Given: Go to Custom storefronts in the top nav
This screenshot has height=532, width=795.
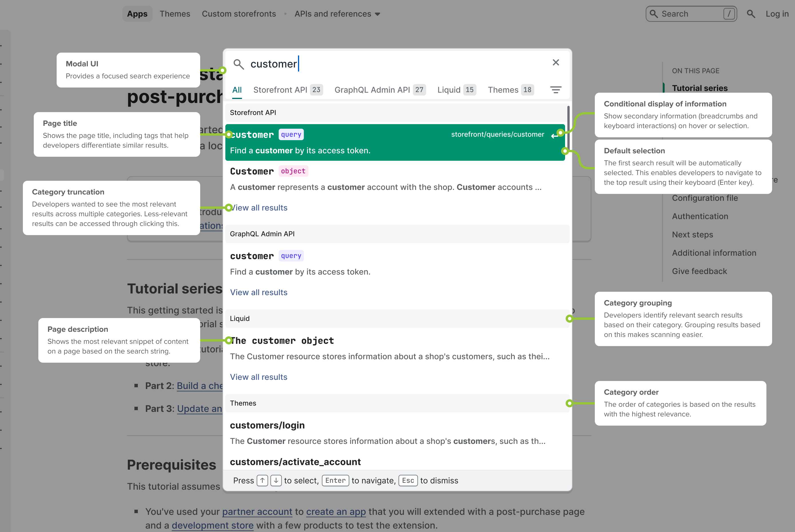Looking at the screenshot, I should [x=239, y=14].
